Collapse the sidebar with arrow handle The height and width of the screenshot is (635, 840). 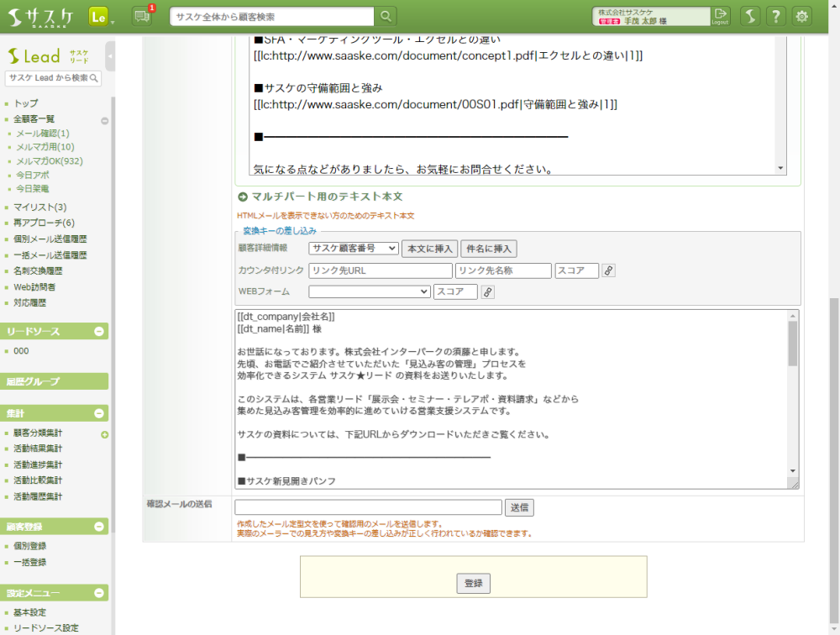tap(110, 56)
